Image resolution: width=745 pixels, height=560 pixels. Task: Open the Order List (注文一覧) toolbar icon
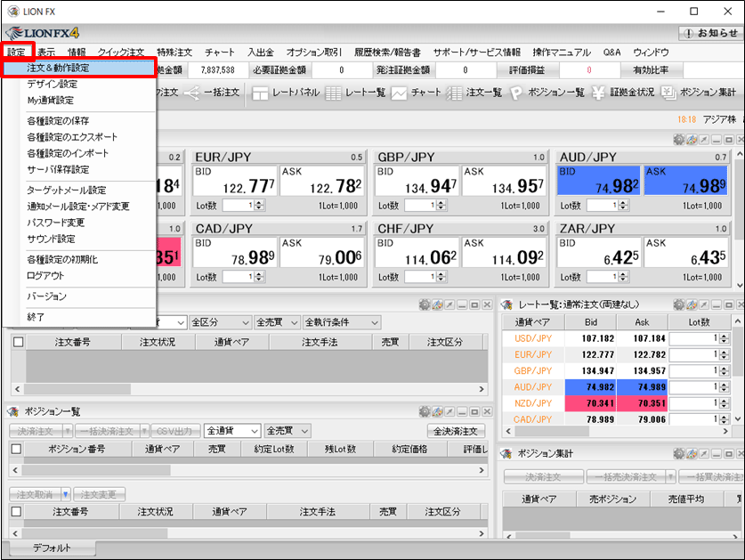(x=454, y=93)
